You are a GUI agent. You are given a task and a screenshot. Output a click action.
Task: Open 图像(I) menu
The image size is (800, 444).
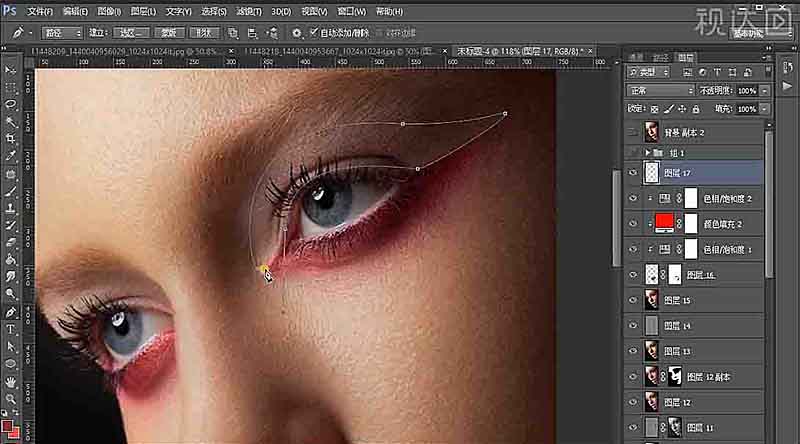click(x=109, y=11)
